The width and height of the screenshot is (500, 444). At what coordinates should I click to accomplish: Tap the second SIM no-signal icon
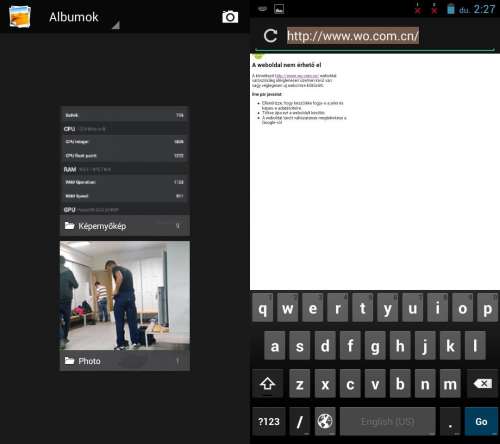coord(434,9)
